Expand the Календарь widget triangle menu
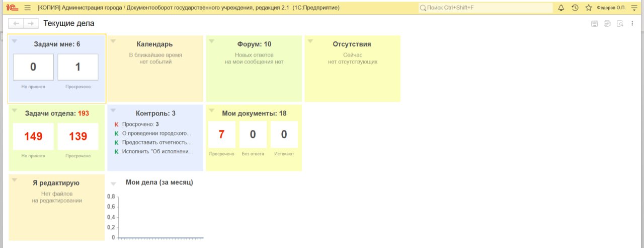 tap(113, 41)
